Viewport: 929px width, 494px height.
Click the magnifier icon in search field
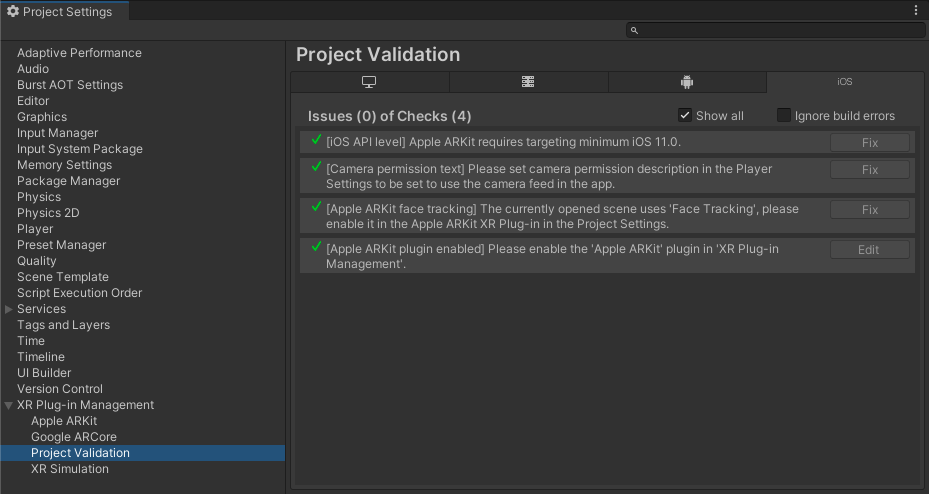634,31
